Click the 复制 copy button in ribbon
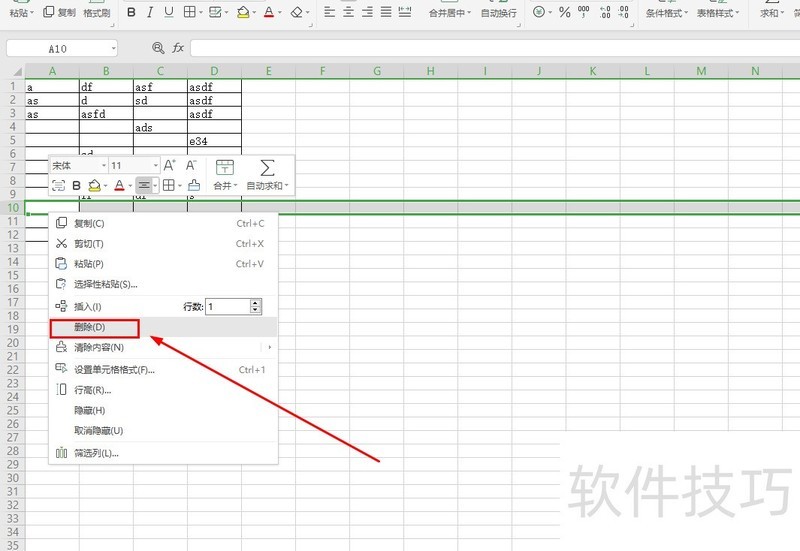 [x=60, y=12]
